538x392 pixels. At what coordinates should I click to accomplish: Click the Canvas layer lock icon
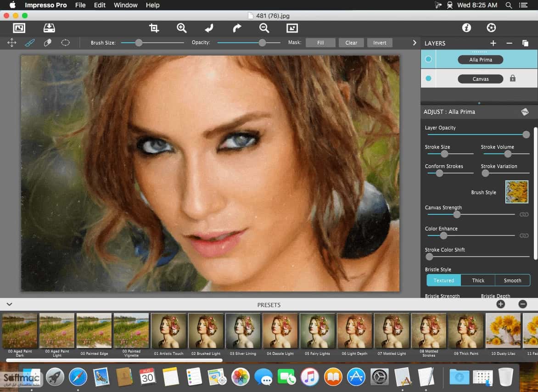click(513, 78)
